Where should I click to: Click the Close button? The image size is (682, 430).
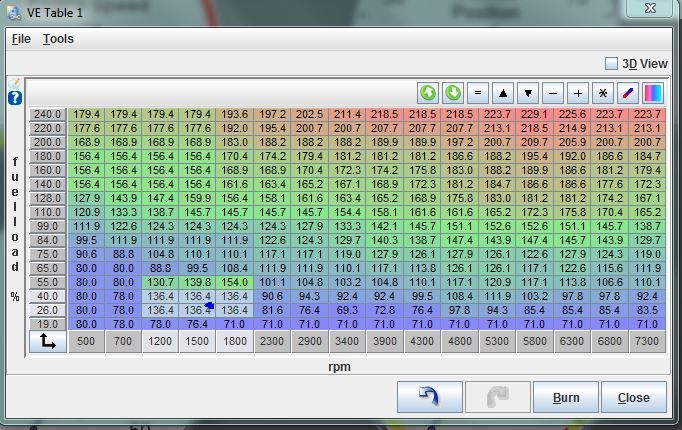[633, 397]
